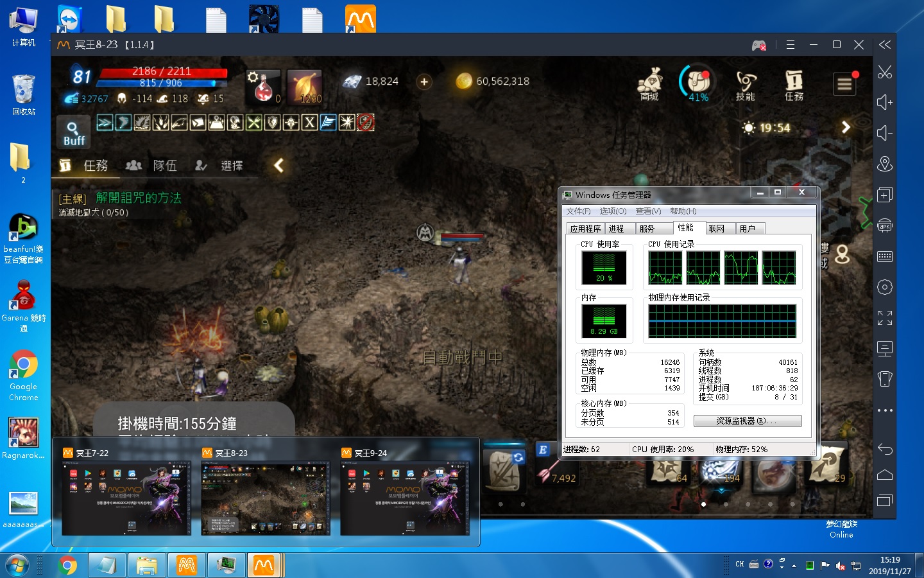924x578 pixels.
Task: Open the 技能 skills menu
Action: pyautogui.click(x=745, y=83)
